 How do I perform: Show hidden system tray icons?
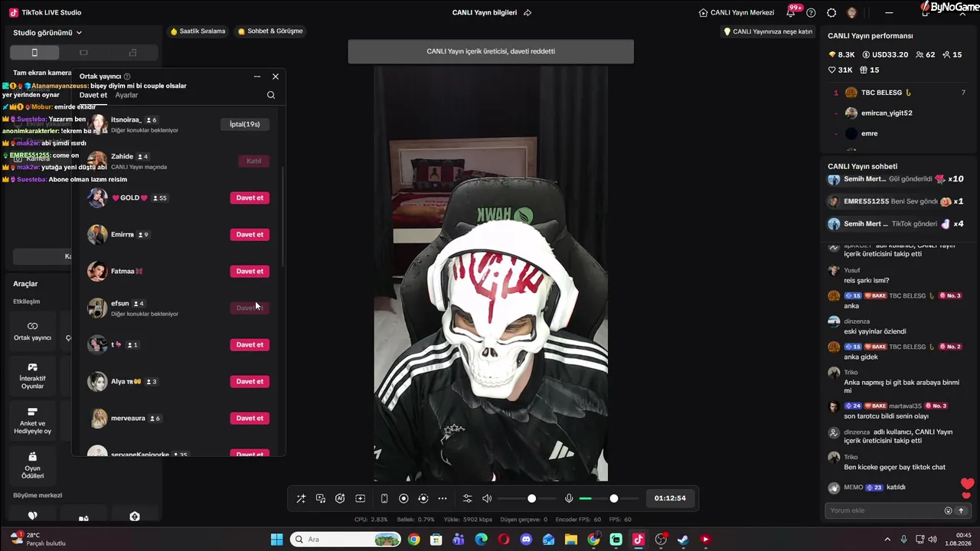(887, 540)
